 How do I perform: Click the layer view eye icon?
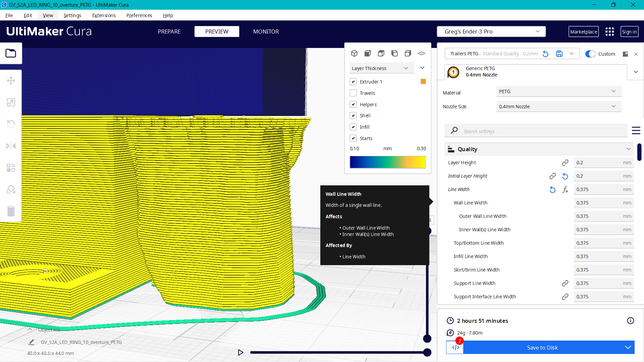tap(421, 53)
